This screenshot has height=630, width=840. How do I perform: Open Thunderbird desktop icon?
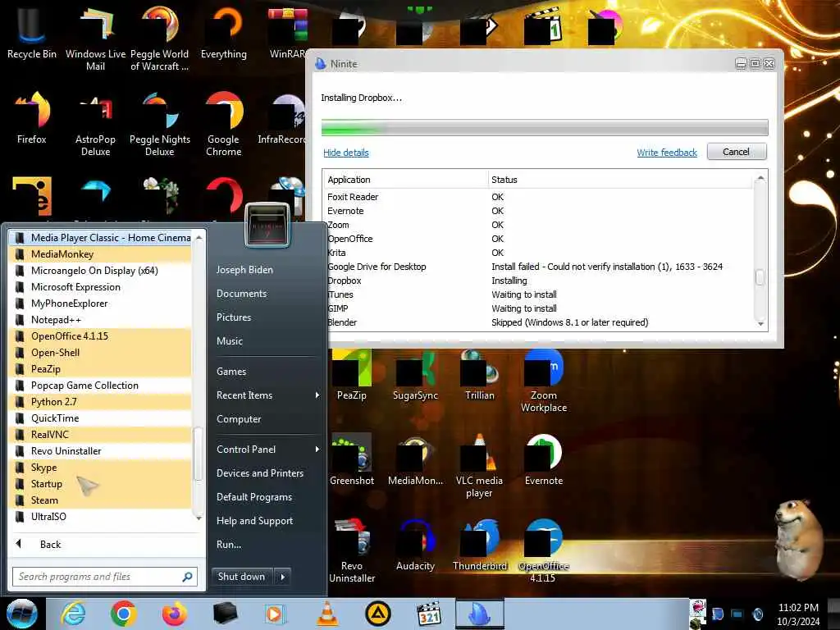coord(479,545)
